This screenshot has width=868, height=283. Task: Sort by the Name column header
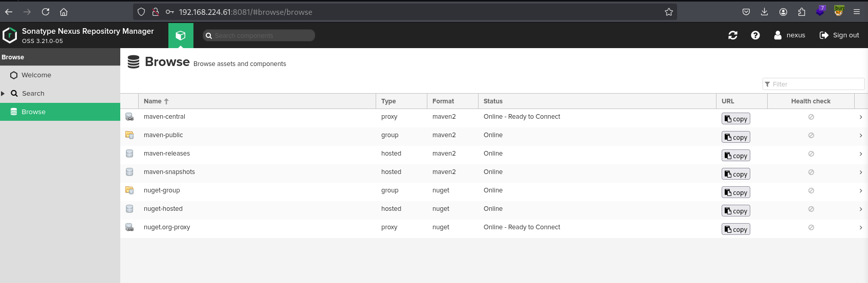tap(257, 101)
